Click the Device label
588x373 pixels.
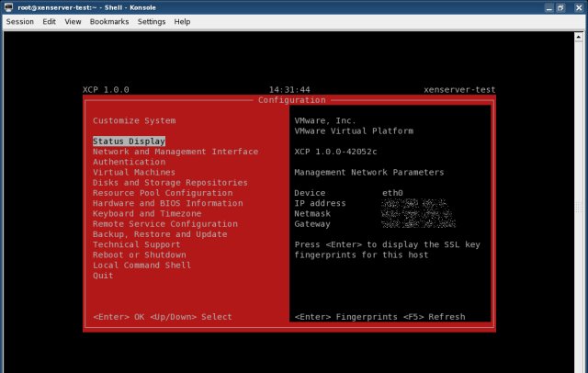click(310, 193)
